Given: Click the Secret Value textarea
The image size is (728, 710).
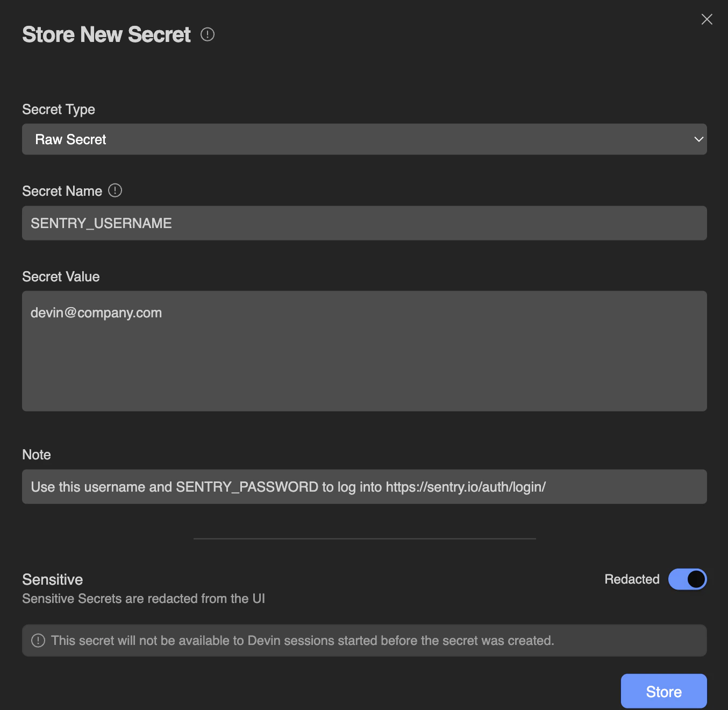Looking at the screenshot, I should tap(365, 351).
